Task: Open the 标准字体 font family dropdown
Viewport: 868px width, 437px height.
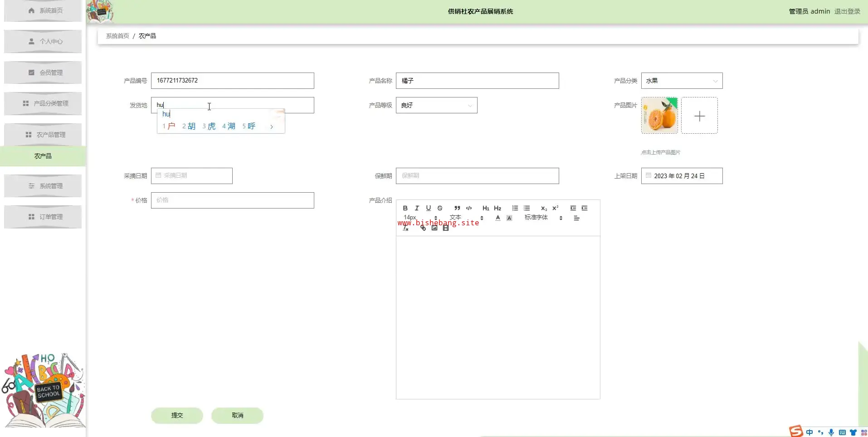Action: (x=543, y=218)
